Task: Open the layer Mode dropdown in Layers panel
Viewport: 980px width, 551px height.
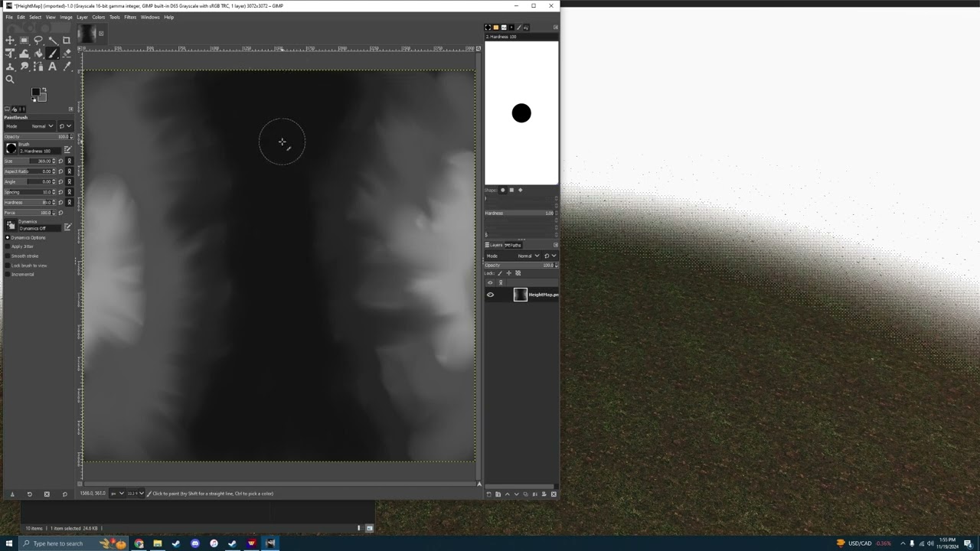Action: tap(513, 256)
